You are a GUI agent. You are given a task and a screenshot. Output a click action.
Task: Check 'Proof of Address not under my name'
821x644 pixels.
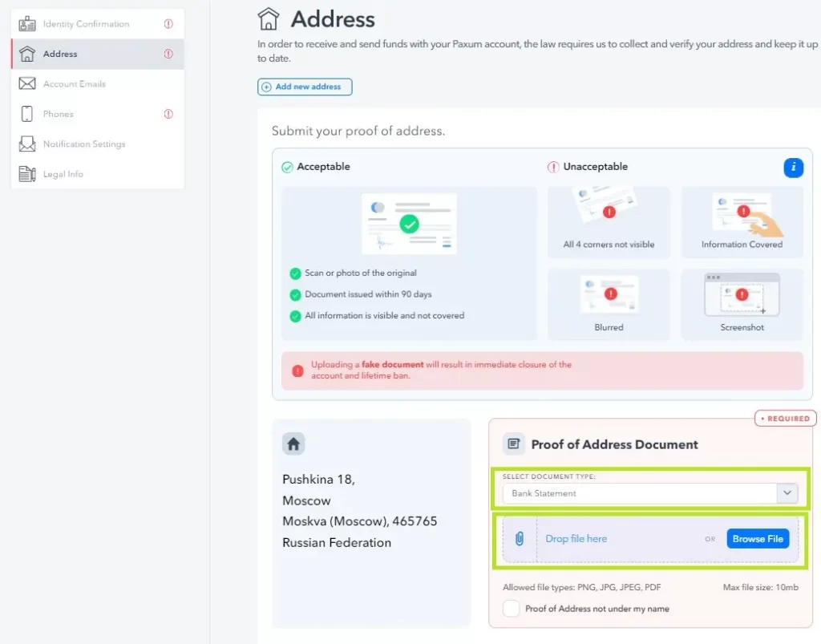(x=511, y=609)
